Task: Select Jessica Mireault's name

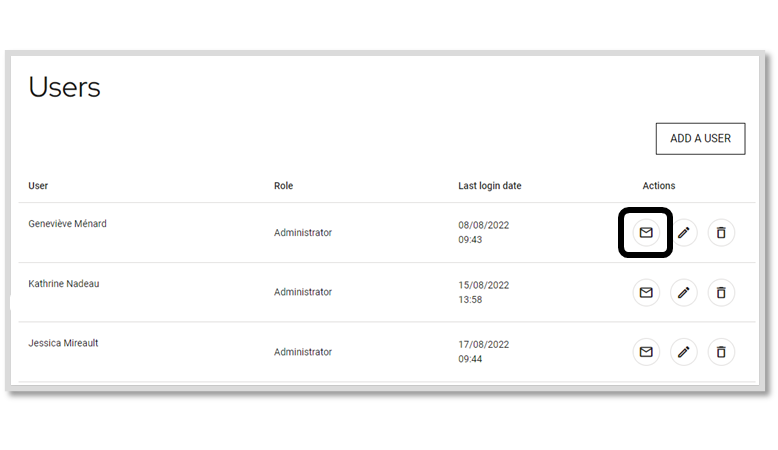Action: click(x=63, y=343)
